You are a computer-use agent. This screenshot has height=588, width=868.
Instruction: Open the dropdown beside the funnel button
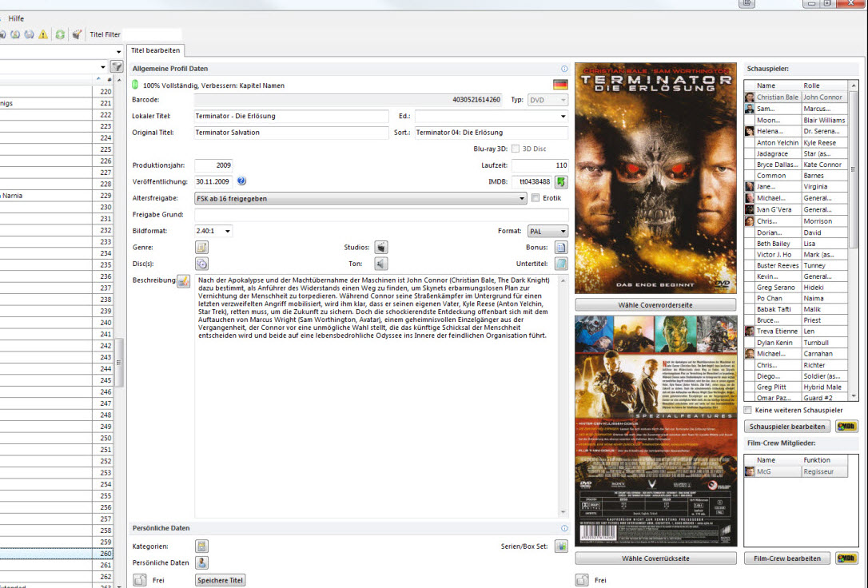103,67
